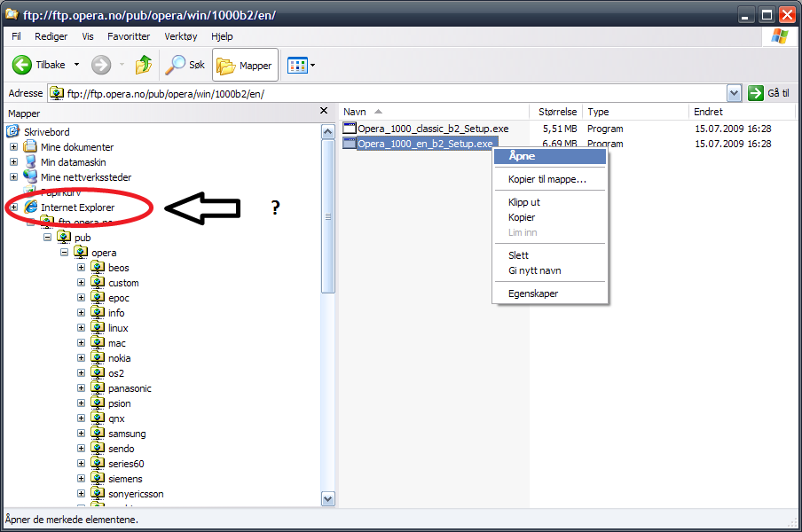Expand Internet Explorer tree node

tap(14, 207)
